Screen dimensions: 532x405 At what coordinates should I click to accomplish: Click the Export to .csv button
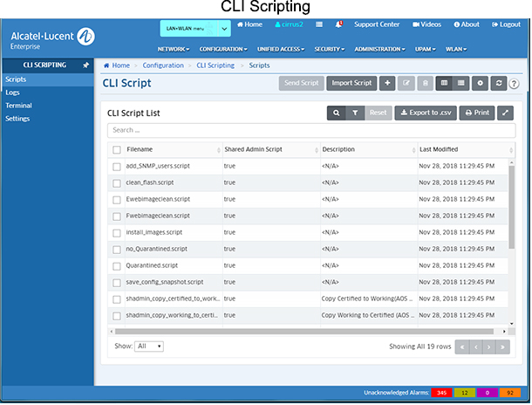point(425,113)
